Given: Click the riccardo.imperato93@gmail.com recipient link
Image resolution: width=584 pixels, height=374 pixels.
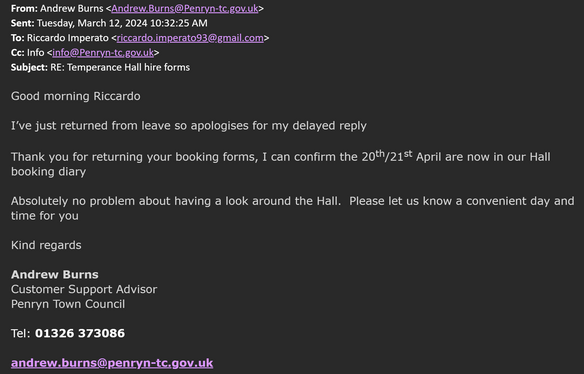Looking at the screenshot, I should [190, 38].
